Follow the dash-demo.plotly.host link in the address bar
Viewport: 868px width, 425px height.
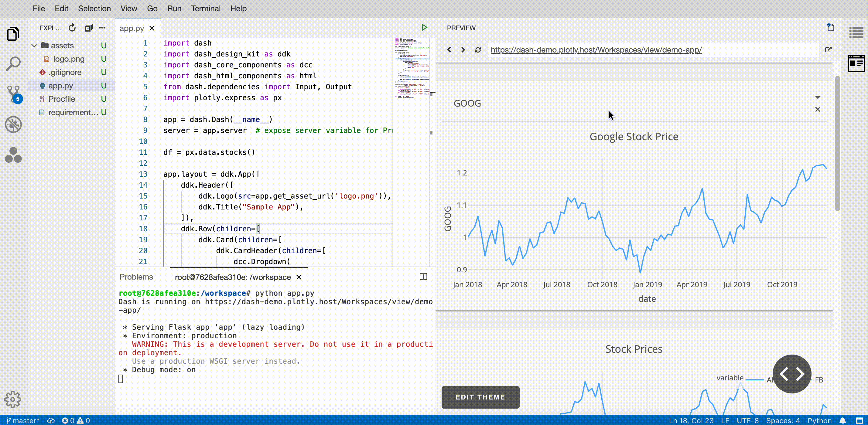596,49
